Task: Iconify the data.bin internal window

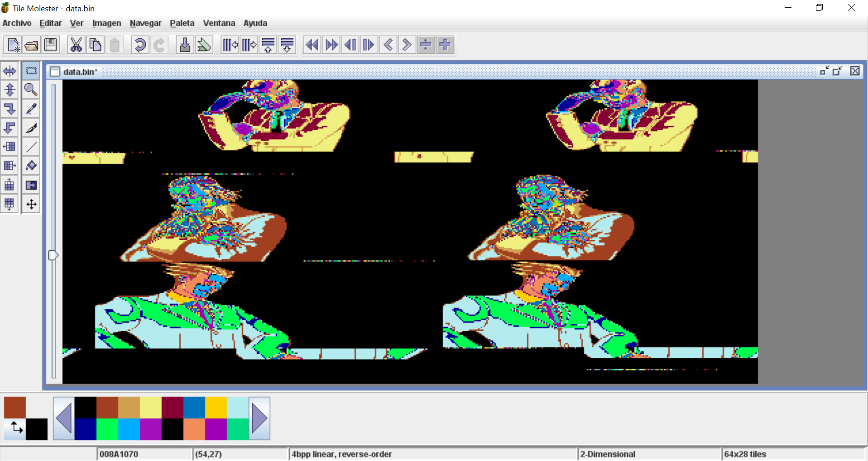Action: pos(825,71)
